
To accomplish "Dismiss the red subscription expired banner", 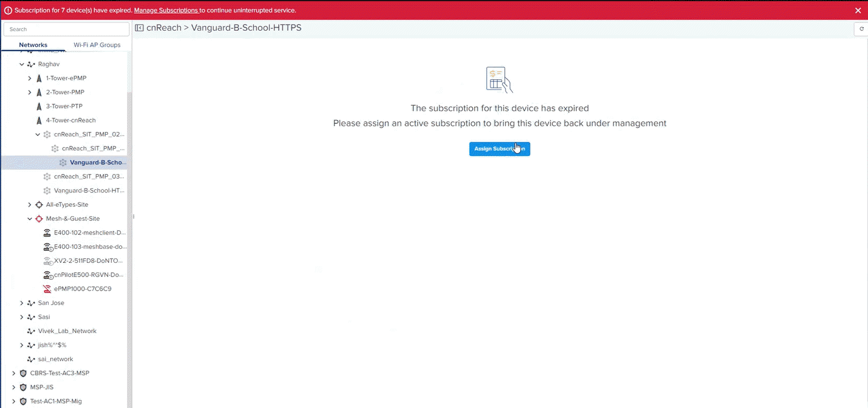I will pyautogui.click(x=858, y=10).
